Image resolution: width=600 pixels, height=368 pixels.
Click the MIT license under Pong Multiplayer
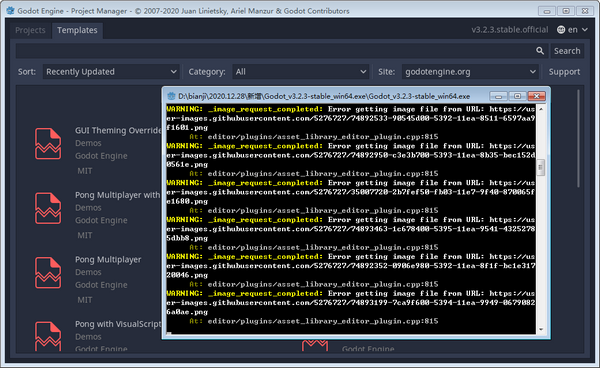[x=85, y=300]
